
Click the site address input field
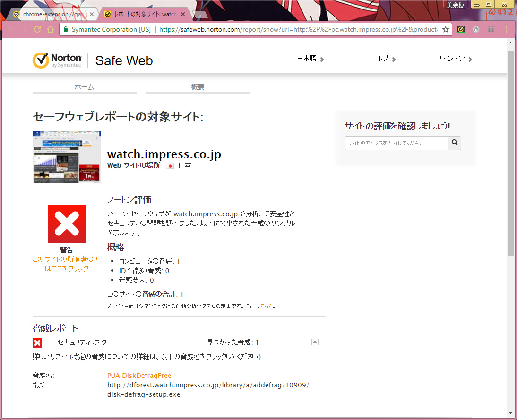coord(396,143)
